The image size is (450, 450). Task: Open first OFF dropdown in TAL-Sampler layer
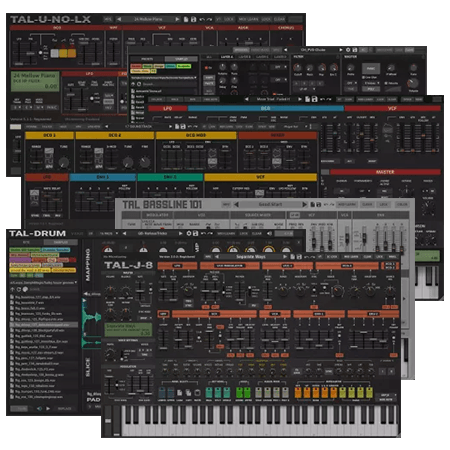click(x=280, y=67)
